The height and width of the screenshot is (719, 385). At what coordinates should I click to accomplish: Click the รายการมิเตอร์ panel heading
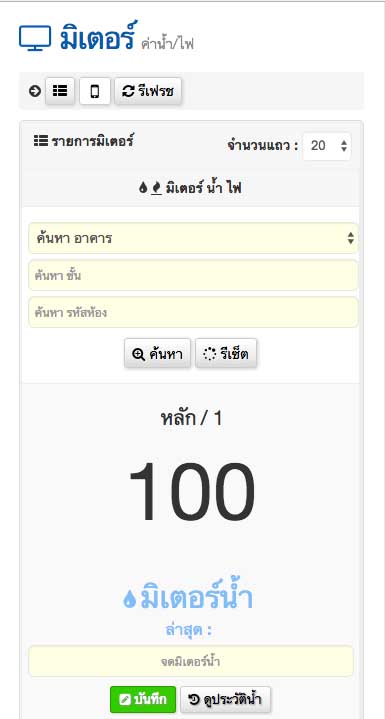83,141
